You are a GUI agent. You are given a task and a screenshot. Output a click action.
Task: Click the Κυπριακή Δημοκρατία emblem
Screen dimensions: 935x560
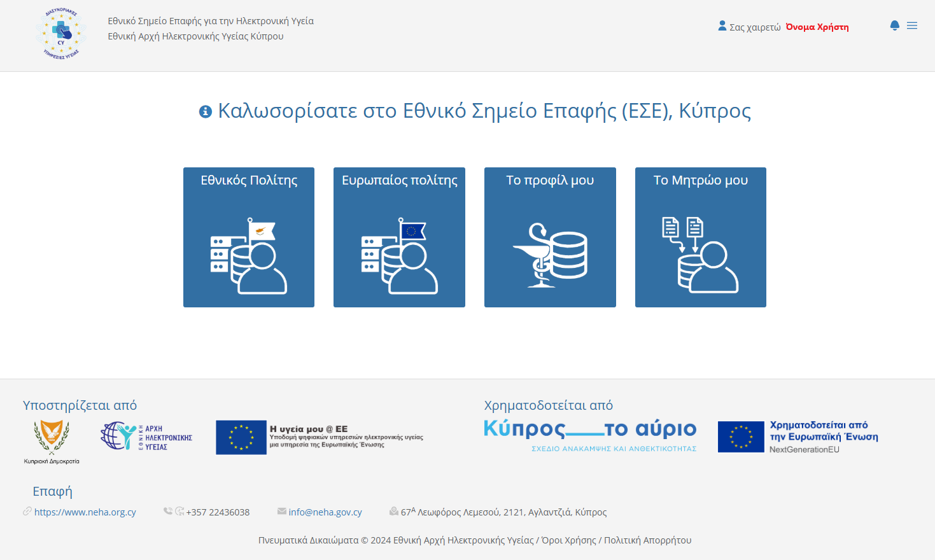pyautogui.click(x=52, y=441)
